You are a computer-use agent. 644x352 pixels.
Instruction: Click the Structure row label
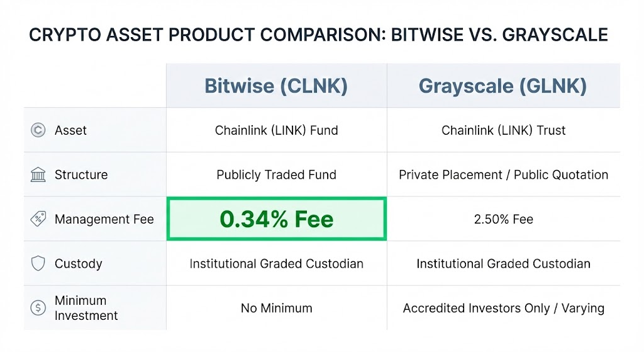(81, 174)
